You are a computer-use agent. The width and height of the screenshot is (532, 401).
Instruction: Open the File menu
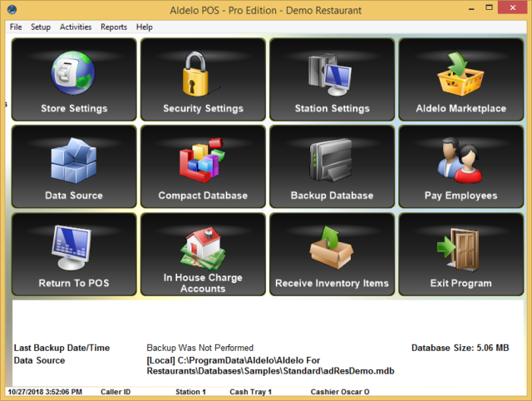click(16, 27)
